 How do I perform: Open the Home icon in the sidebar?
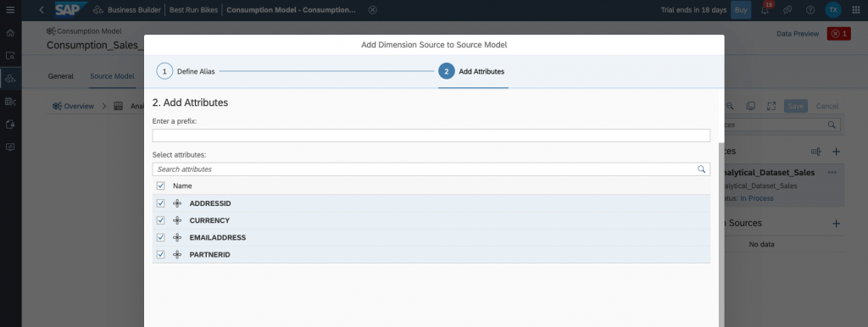pos(10,33)
